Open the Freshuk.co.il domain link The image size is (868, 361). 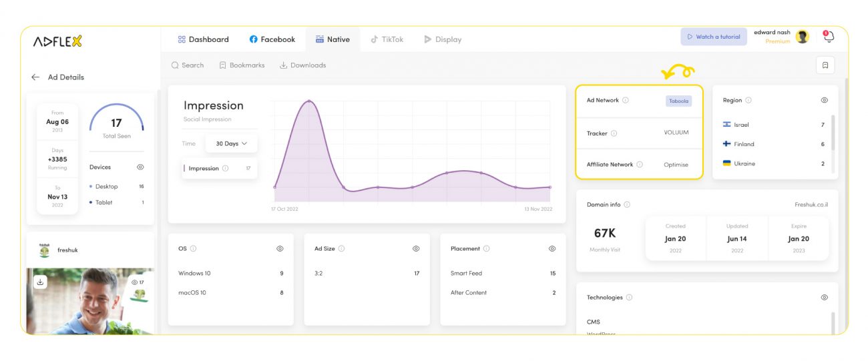[x=811, y=205]
